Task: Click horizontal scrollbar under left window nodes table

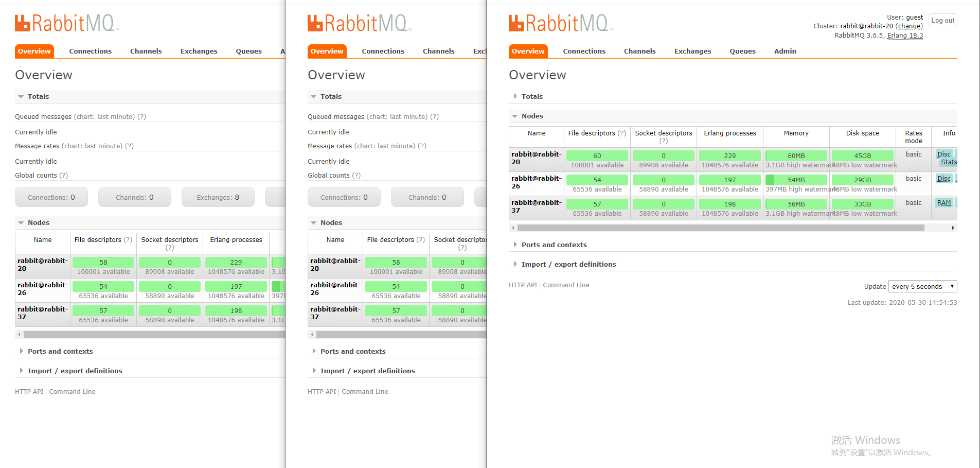Action: click(154, 334)
